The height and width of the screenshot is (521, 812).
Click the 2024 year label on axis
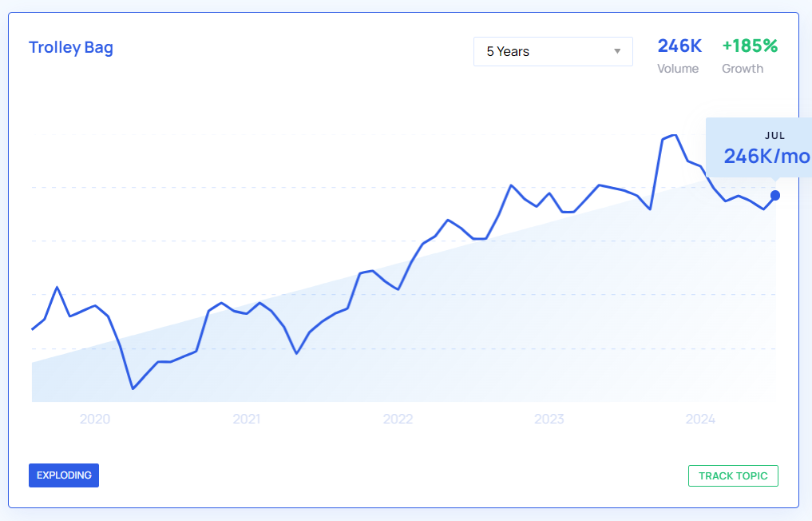coord(700,419)
